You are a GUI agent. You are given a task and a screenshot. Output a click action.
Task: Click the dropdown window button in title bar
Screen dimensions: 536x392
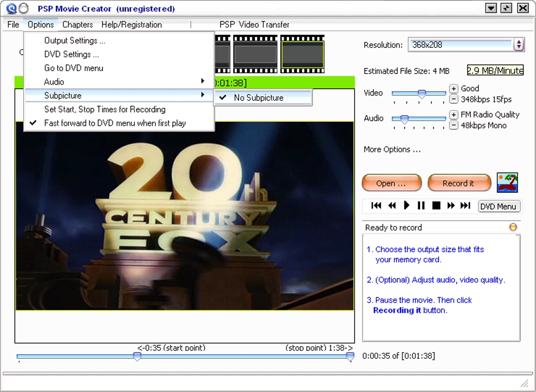coord(491,8)
